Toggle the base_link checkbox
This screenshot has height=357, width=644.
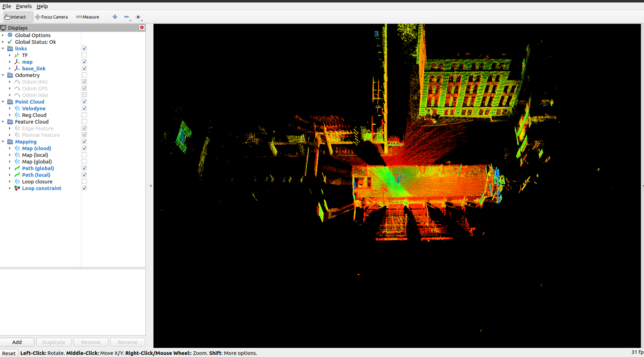tap(84, 68)
